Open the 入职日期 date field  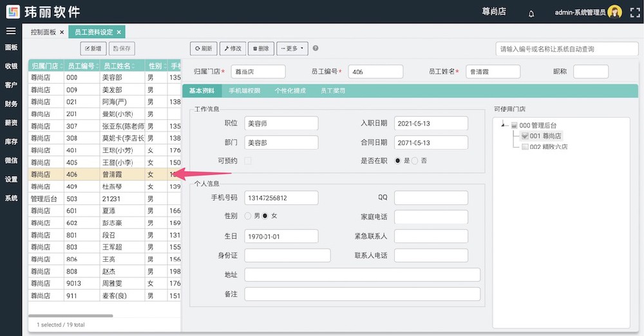point(431,123)
